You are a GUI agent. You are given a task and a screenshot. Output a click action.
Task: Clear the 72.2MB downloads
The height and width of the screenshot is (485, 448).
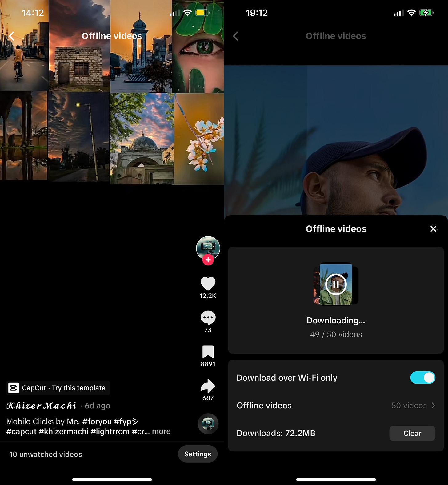pyautogui.click(x=412, y=433)
